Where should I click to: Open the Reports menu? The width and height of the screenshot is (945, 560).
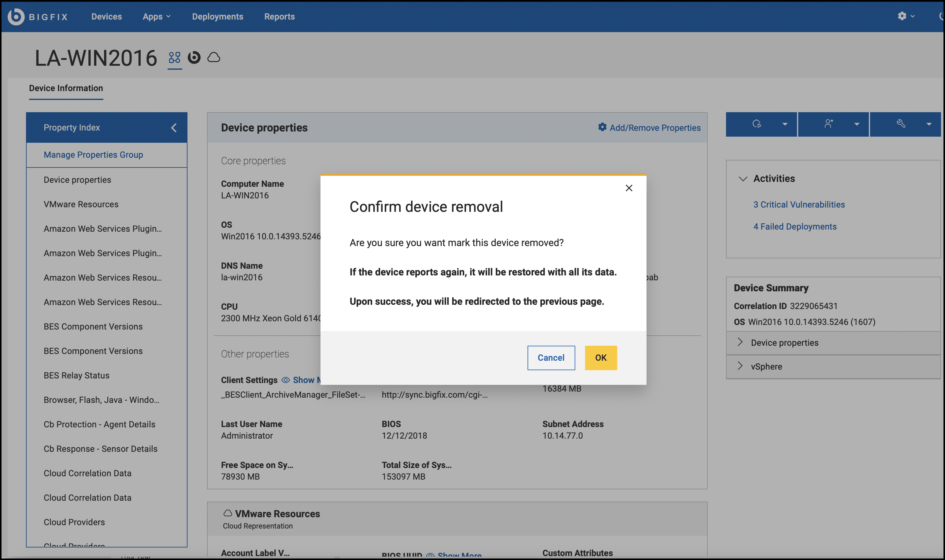[x=280, y=17]
